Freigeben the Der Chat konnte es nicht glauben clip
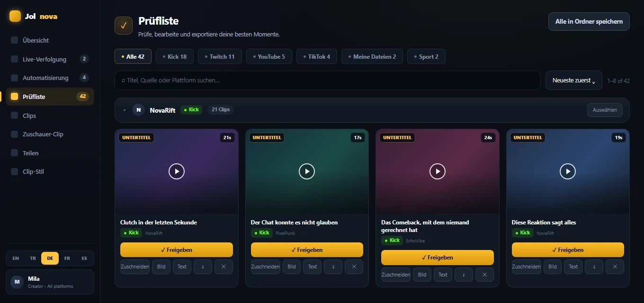Image resolution: width=644 pixels, height=303 pixels. (x=307, y=250)
